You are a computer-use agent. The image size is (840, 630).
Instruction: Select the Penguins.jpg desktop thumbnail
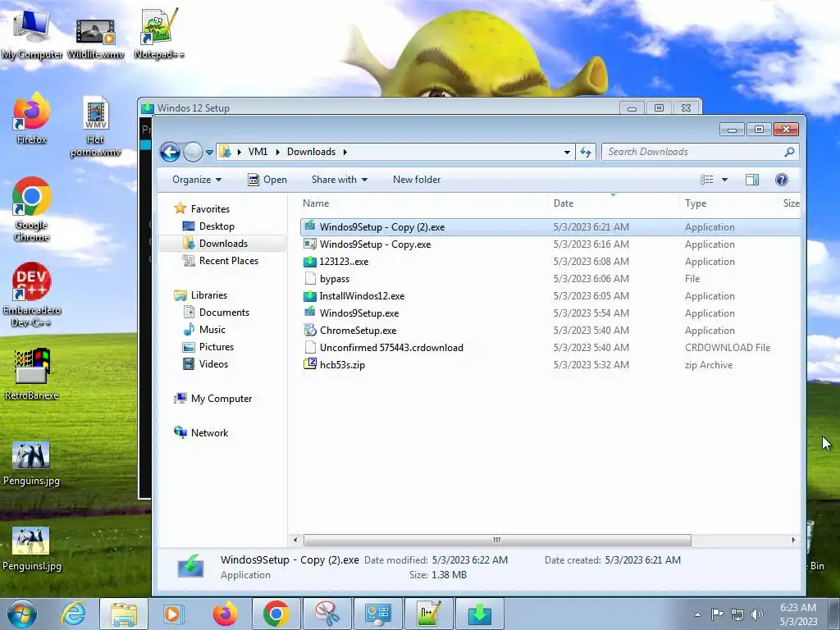[32, 463]
